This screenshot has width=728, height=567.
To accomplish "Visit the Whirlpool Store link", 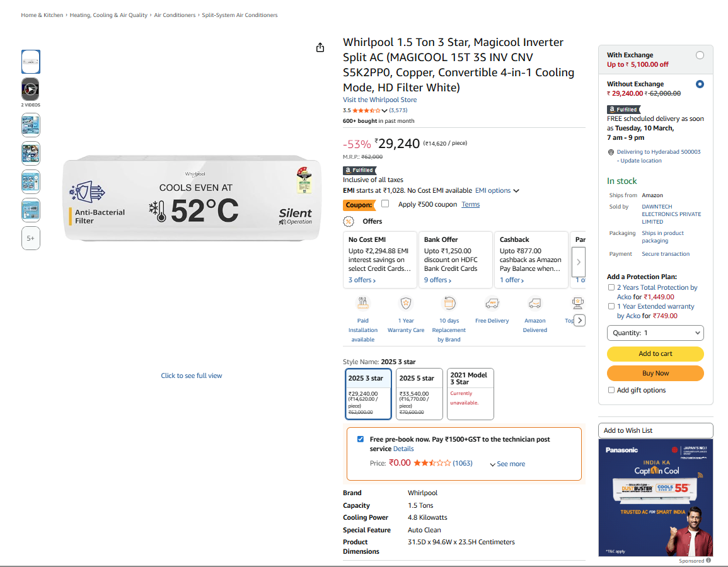I will point(379,100).
